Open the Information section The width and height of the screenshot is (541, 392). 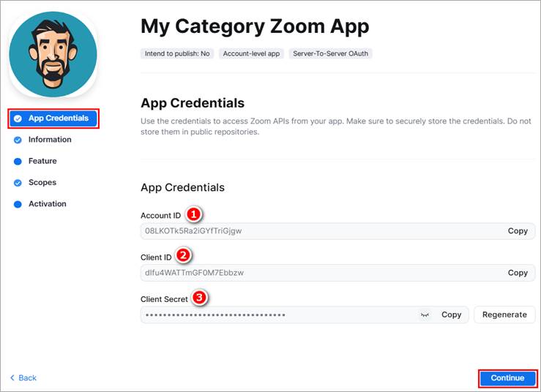pyautogui.click(x=50, y=139)
